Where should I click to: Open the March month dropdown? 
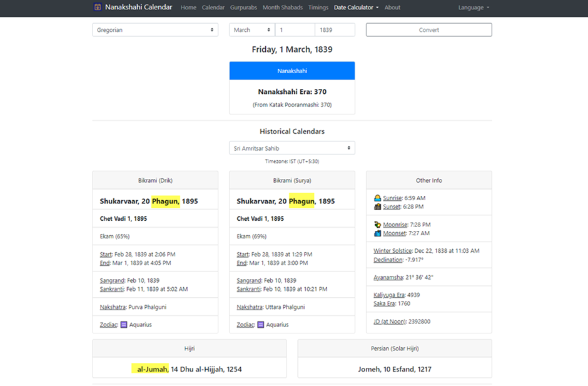(x=252, y=30)
